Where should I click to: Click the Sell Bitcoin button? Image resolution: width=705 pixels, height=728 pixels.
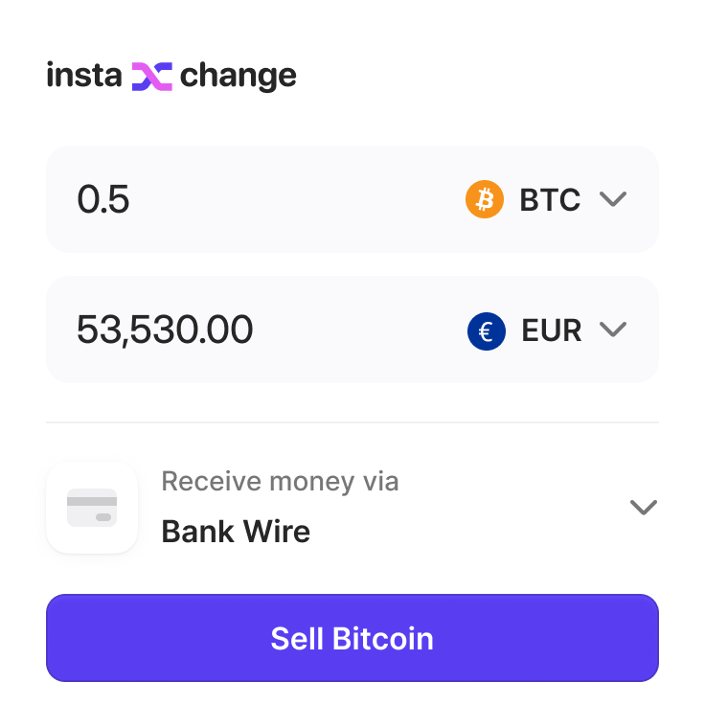(x=352, y=638)
